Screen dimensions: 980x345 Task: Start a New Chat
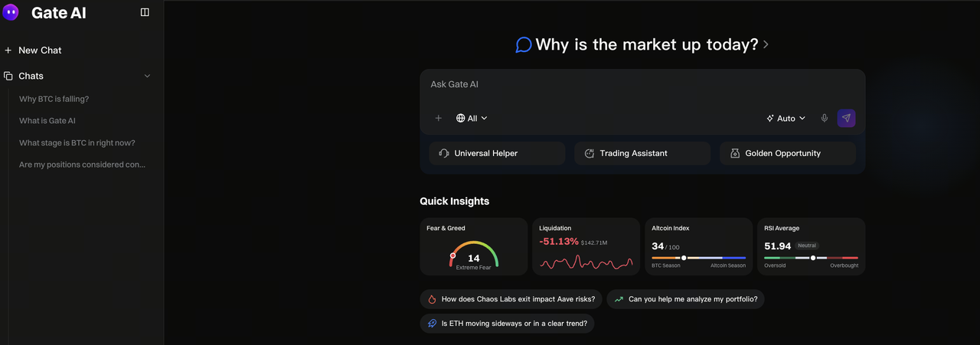40,50
